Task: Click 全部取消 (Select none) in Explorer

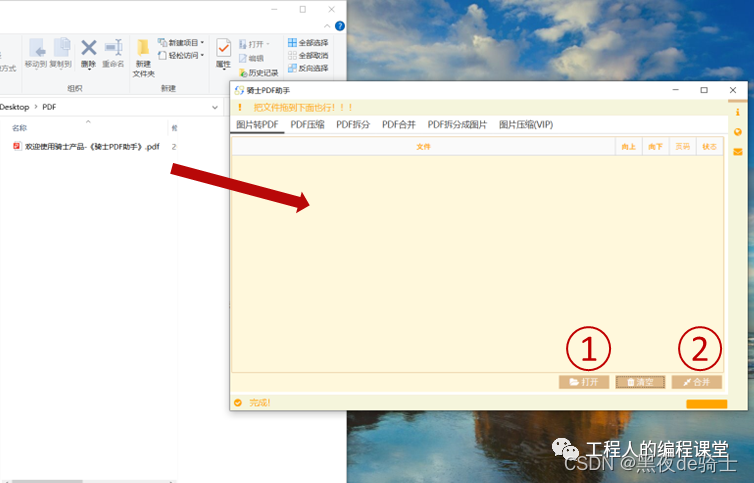Action: pyautogui.click(x=308, y=55)
